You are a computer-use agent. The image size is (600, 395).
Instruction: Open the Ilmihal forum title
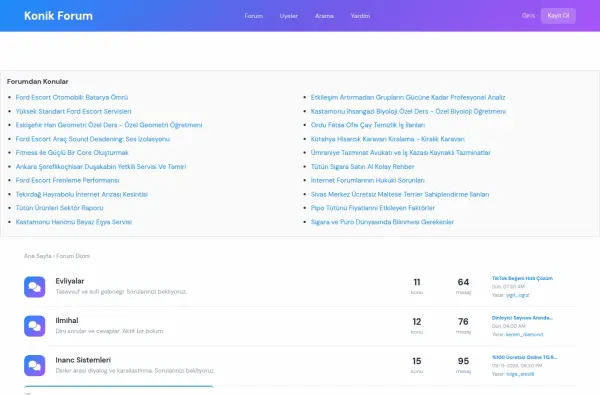(67, 320)
